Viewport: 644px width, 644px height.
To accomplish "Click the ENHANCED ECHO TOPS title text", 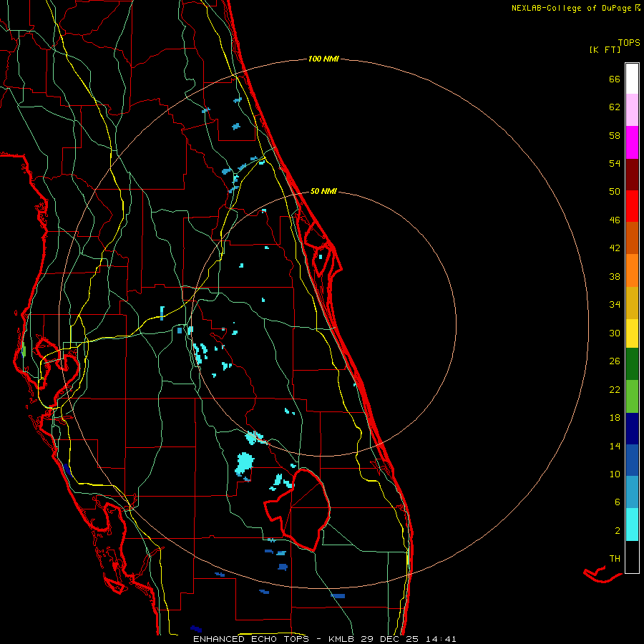I will click(x=250, y=639).
